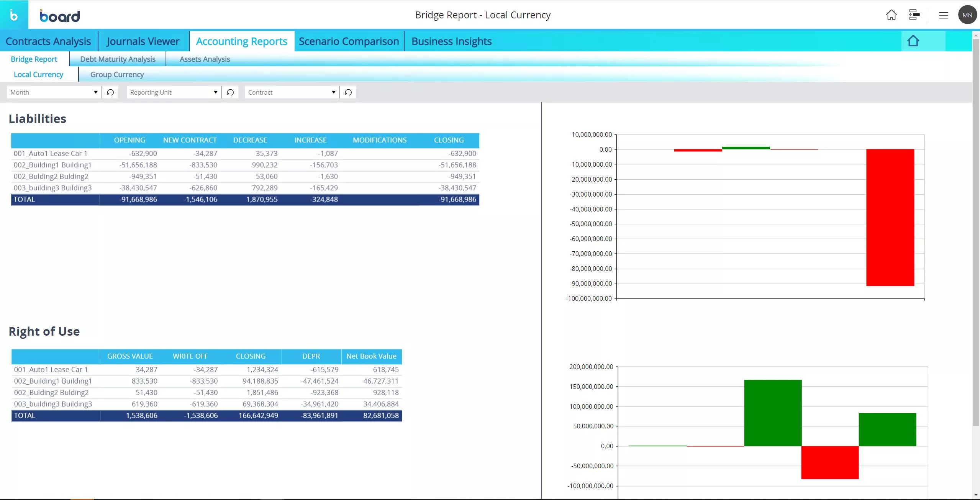
Task: Click the TOTAL row in Liabilities table
Action: click(245, 199)
